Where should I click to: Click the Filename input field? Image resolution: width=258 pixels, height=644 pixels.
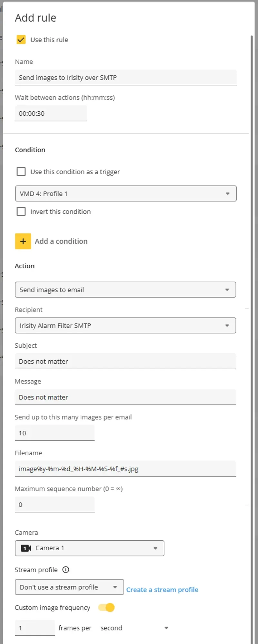click(125, 469)
